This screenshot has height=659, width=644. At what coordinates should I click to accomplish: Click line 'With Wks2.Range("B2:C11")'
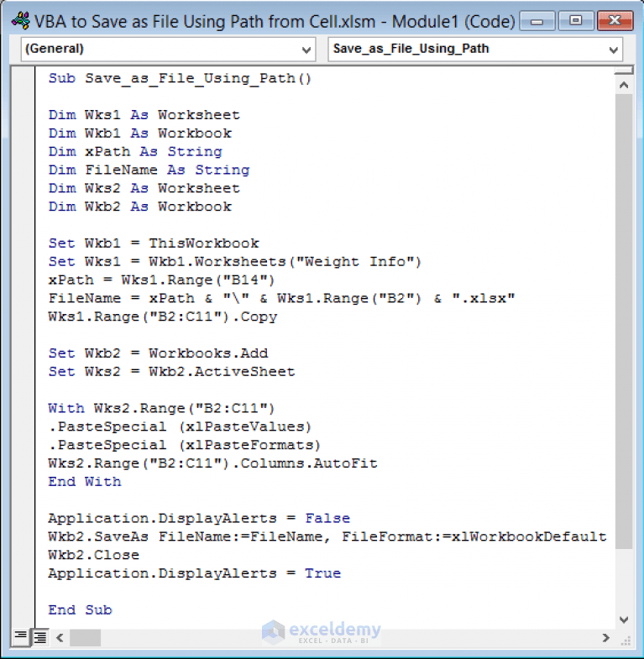(x=161, y=409)
